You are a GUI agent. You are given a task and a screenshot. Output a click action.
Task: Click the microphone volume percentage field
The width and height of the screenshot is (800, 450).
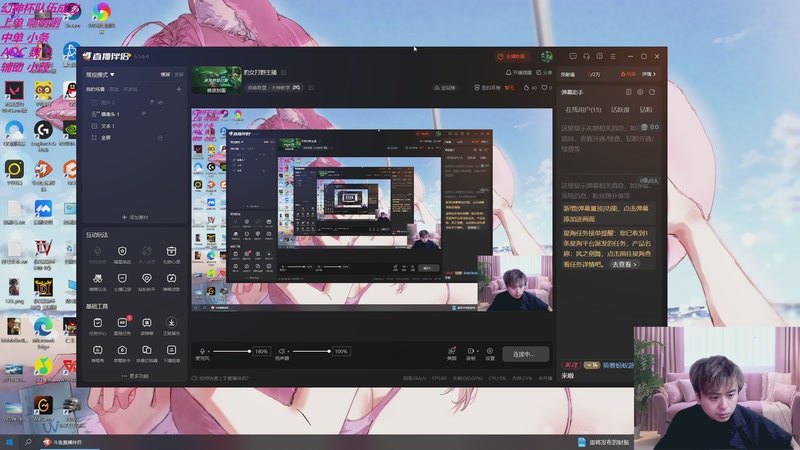pyautogui.click(x=261, y=352)
